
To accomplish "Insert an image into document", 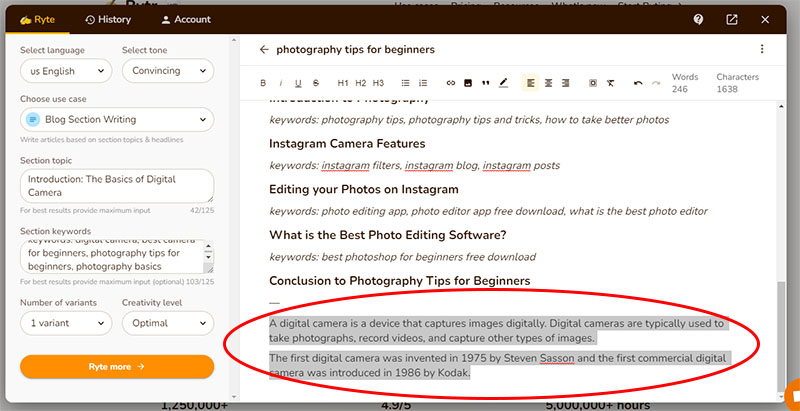I will point(468,83).
